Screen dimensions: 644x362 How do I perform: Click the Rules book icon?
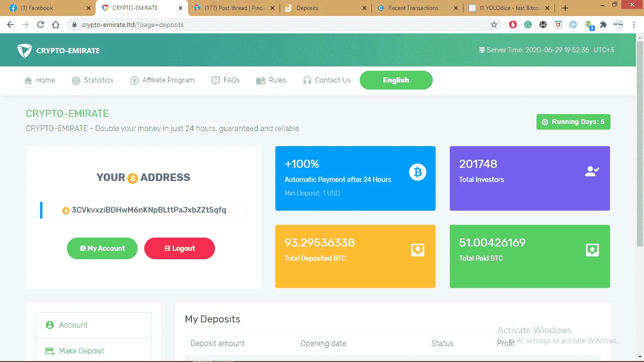pos(261,81)
